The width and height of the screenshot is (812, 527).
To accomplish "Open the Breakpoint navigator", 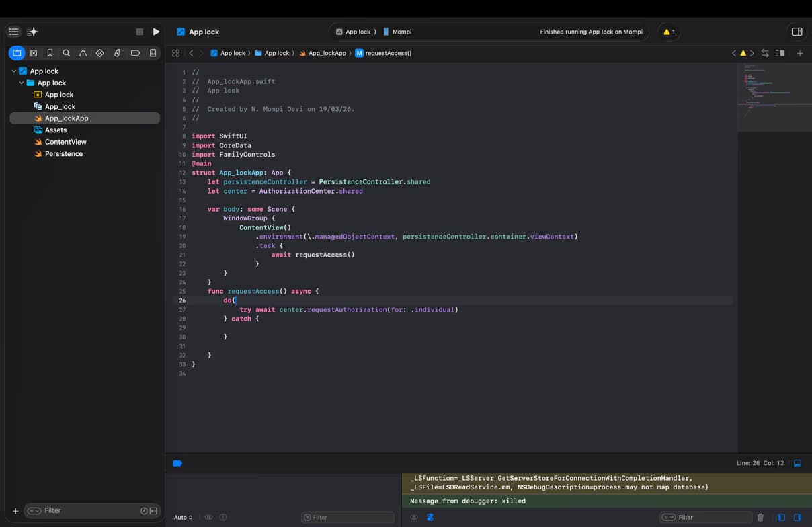I will tap(135, 53).
